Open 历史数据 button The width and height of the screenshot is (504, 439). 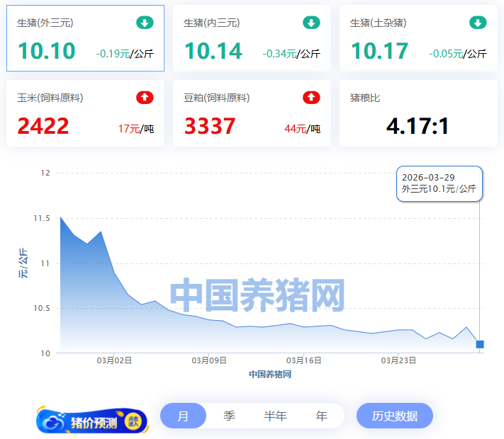tap(394, 416)
